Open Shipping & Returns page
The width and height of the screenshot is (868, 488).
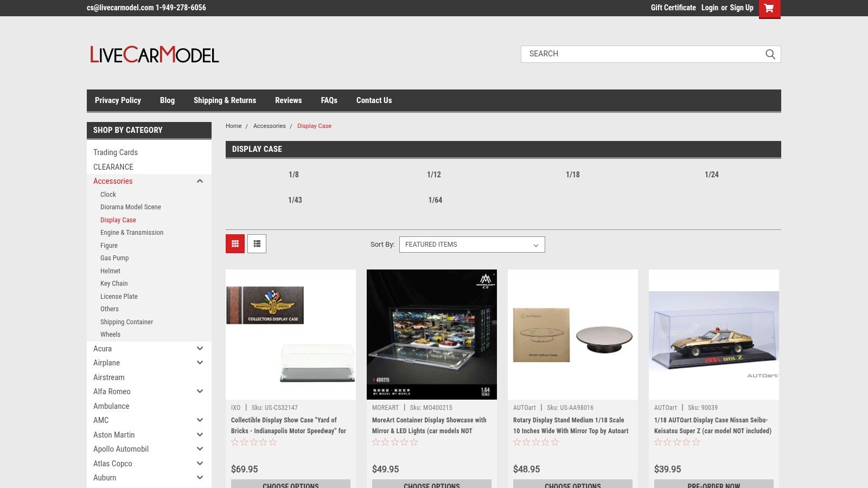click(225, 100)
